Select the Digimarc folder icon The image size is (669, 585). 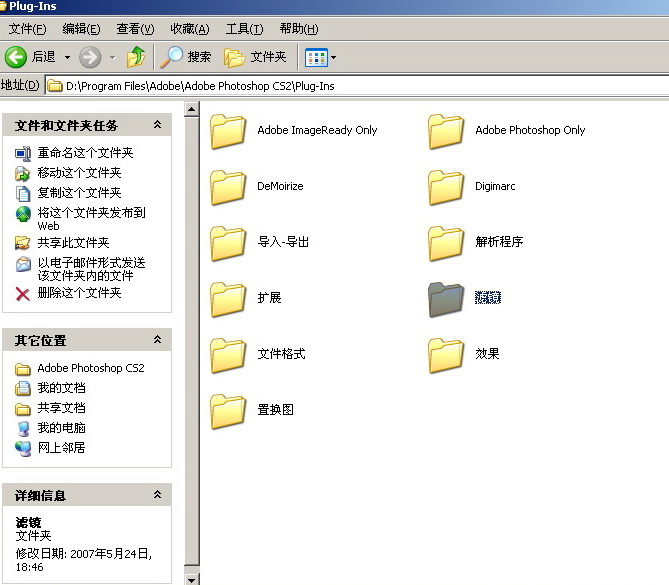coord(446,187)
